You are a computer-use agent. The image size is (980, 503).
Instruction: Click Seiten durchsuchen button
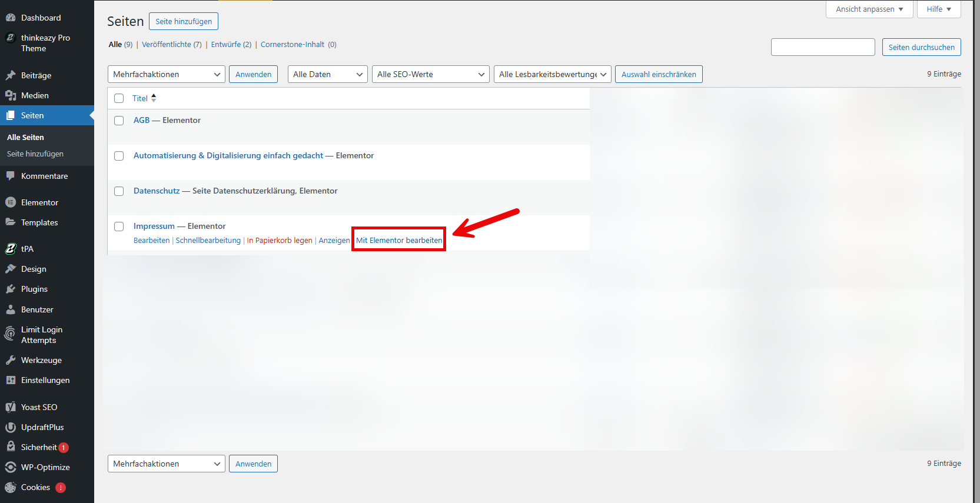tap(922, 47)
